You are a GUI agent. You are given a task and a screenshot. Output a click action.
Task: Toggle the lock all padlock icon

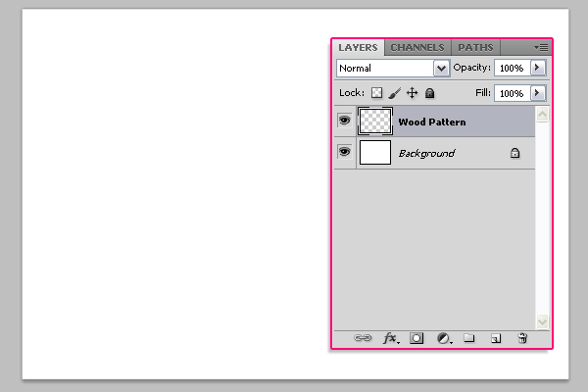(430, 93)
